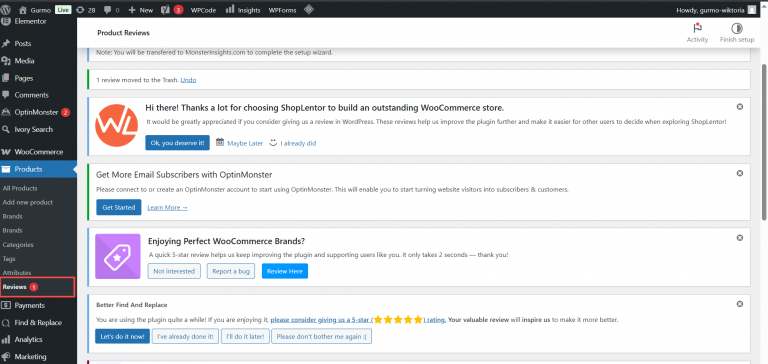Open Elementor in the sidebar
The width and height of the screenshot is (768, 364).
click(30, 22)
